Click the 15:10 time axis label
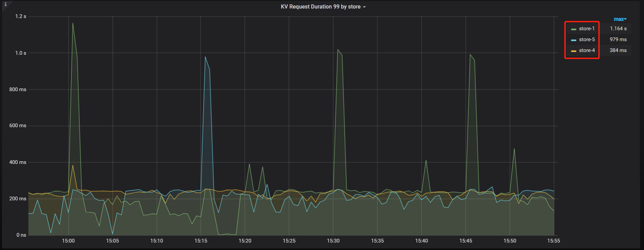The image size is (644, 250). coord(157,241)
